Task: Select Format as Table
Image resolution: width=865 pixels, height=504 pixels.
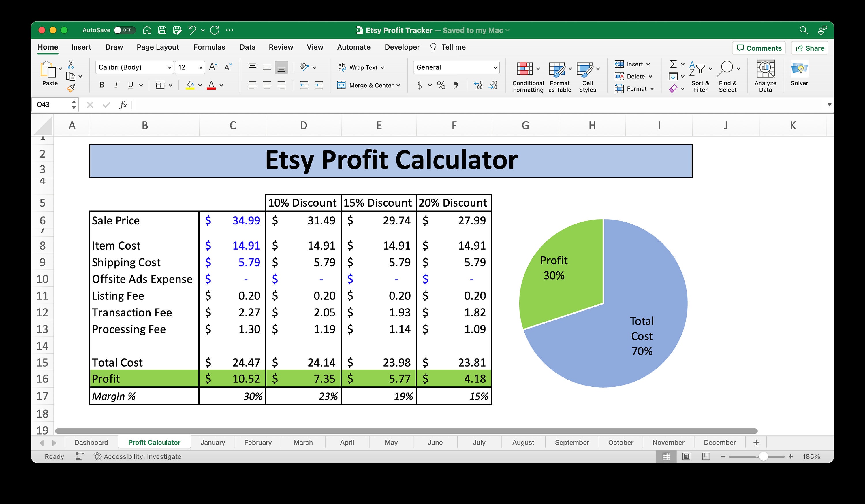Action: point(558,75)
